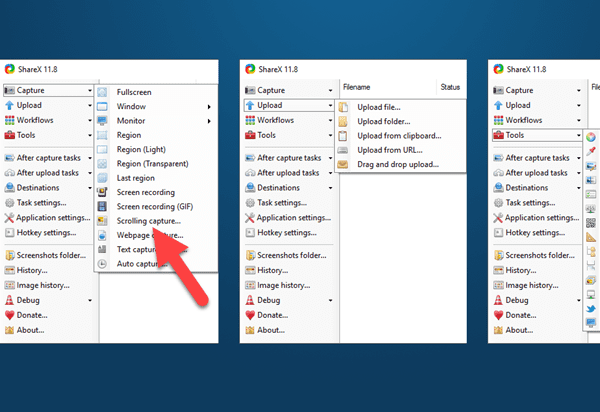Click the Screen recording icon in Capture menu
Viewport: 600px width, 412px height.
pos(102,192)
